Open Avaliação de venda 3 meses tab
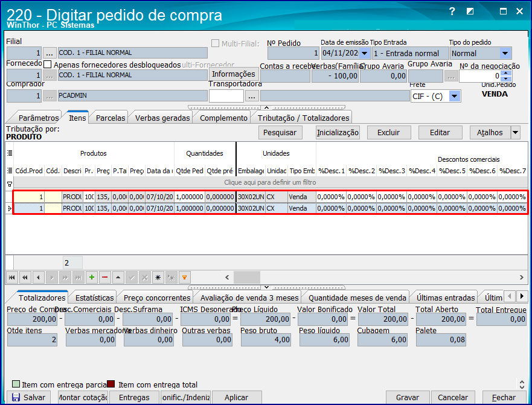This screenshot has width=532, height=405. [x=249, y=298]
